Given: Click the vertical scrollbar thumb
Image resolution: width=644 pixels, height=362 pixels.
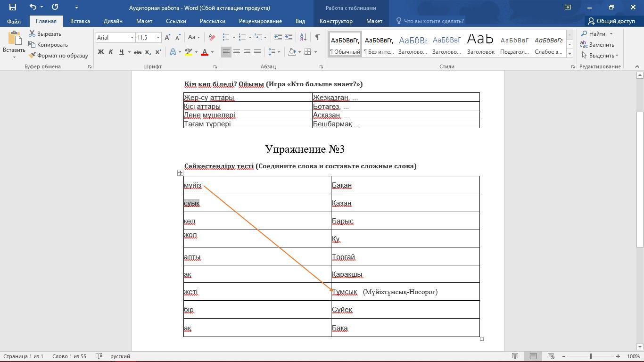Looking at the screenshot, I should [640, 179].
